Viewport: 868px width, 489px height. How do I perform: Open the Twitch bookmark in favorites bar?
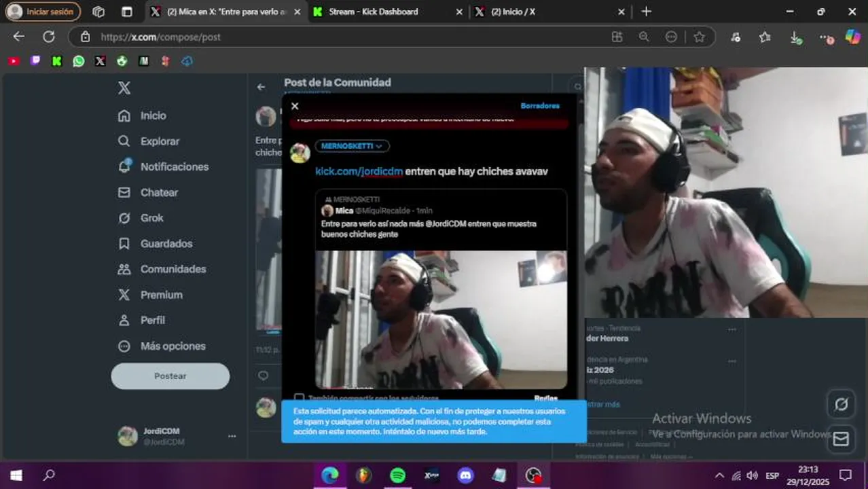(35, 61)
